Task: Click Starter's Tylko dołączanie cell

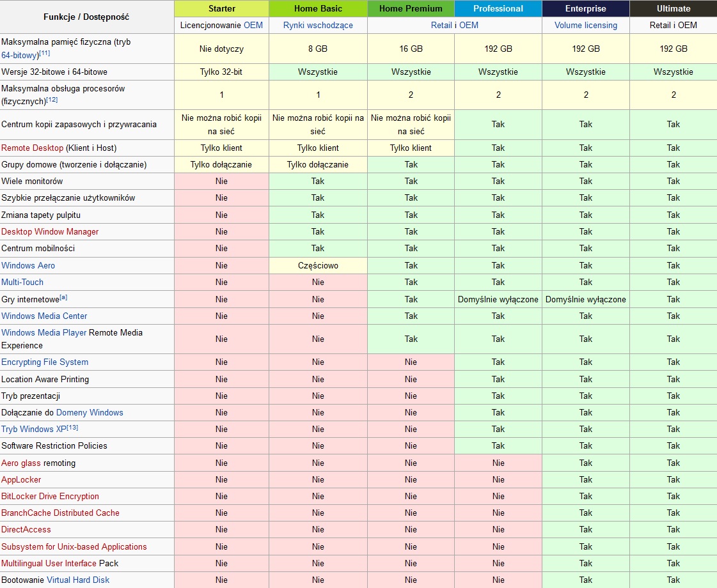Action: pos(221,164)
